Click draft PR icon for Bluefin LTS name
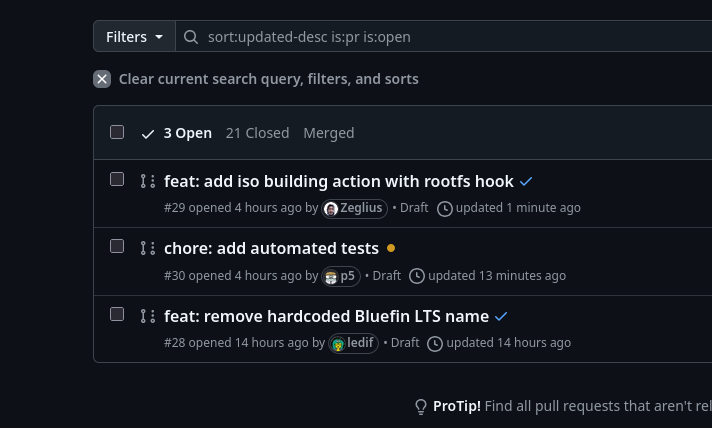Screen dimensions: 712x428 coord(148,316)
